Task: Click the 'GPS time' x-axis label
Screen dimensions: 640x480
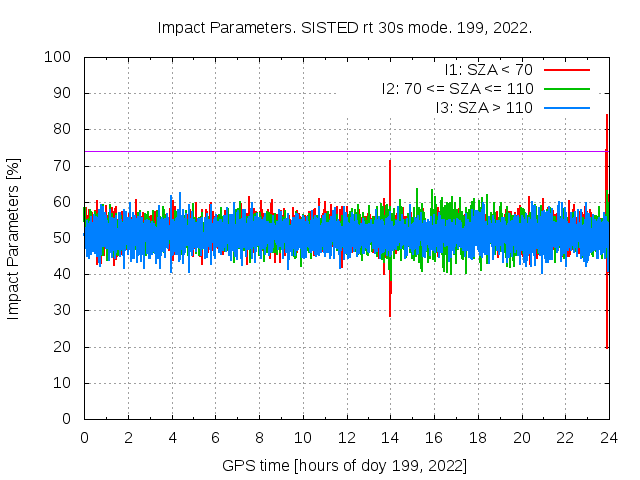Action: (x=345, y=466)
